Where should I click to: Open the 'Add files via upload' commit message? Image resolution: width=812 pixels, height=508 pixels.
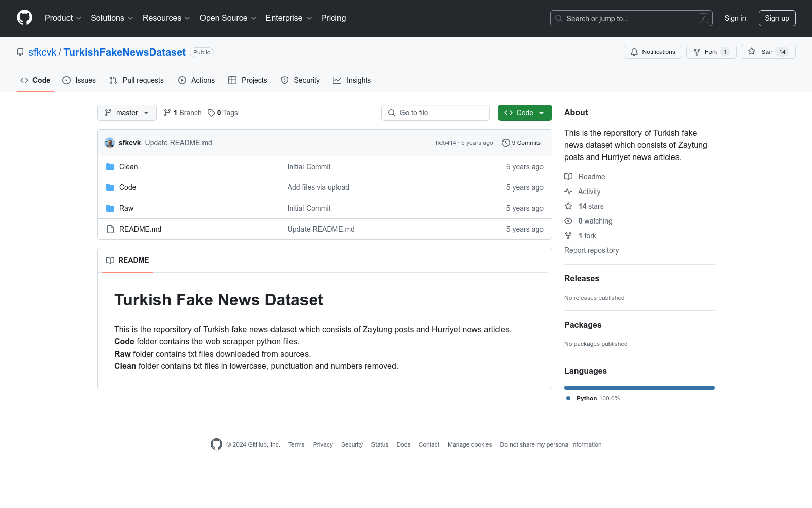(318, 187)
